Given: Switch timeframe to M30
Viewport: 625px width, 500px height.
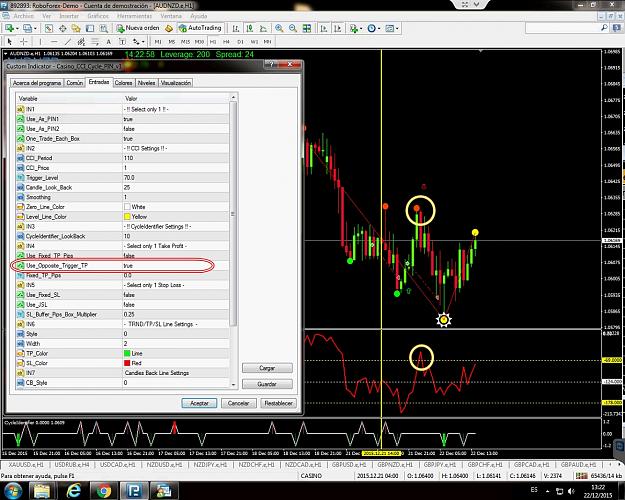Looking at the screenshot, I should pyautogui.click(x=199, y=41).
